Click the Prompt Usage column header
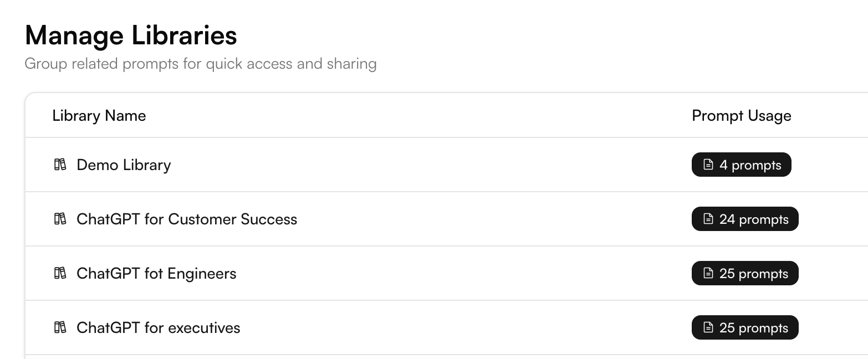Viewport: 868px width, 359px height. click(x=741, y=116)
